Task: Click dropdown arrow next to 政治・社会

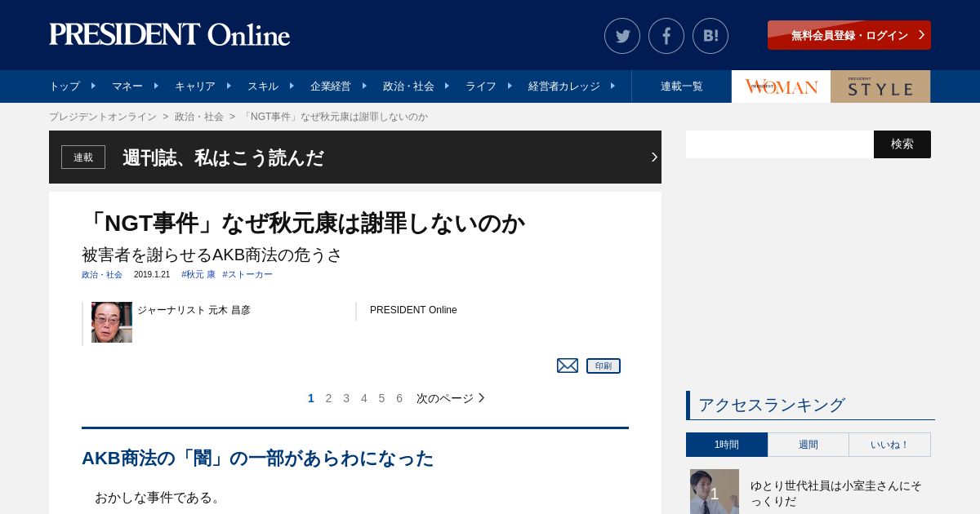Action: click(x=447, y=85)
